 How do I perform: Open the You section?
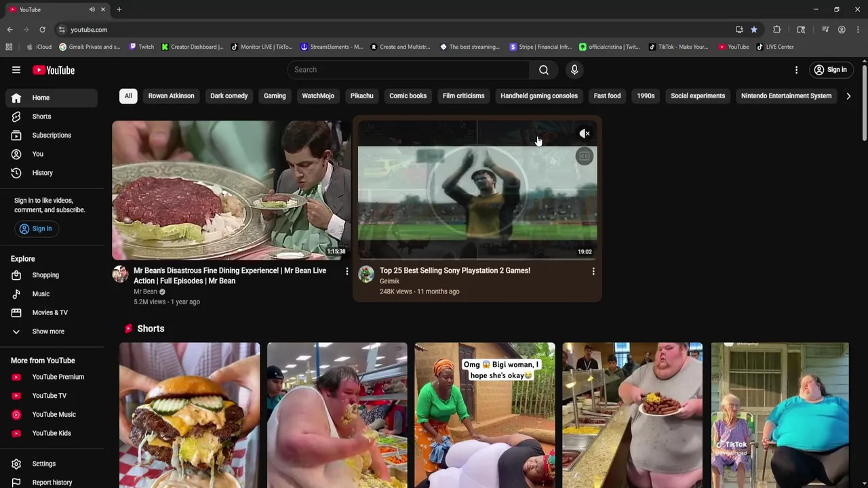(52, 154)
